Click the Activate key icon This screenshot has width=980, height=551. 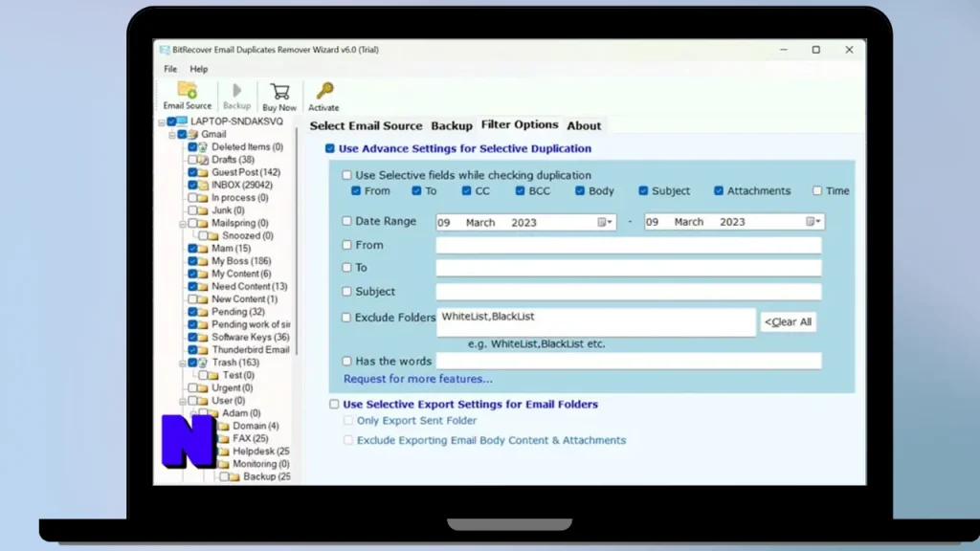(x=323, y=91)
